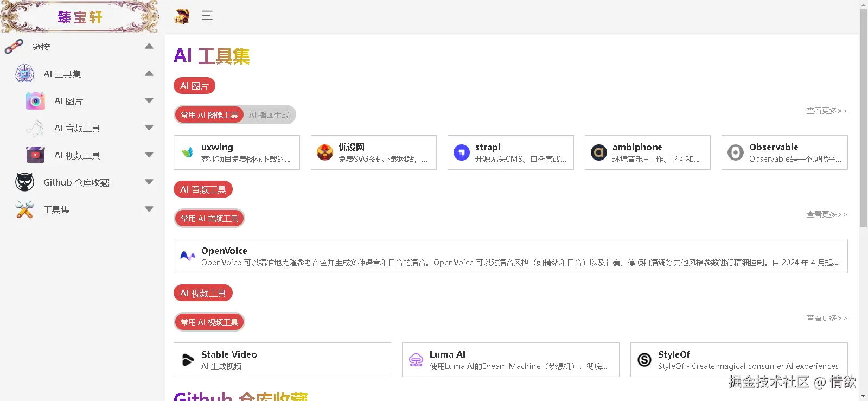868x401 pixels.
Task: Expand the AI 视频工具 sidebar arrow
Action: (x=149, y=155)
